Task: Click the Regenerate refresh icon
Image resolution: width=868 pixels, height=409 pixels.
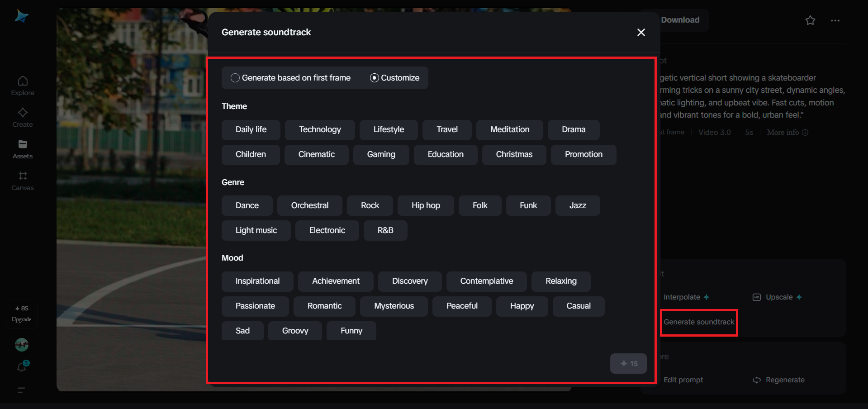Action: (756, 380)
